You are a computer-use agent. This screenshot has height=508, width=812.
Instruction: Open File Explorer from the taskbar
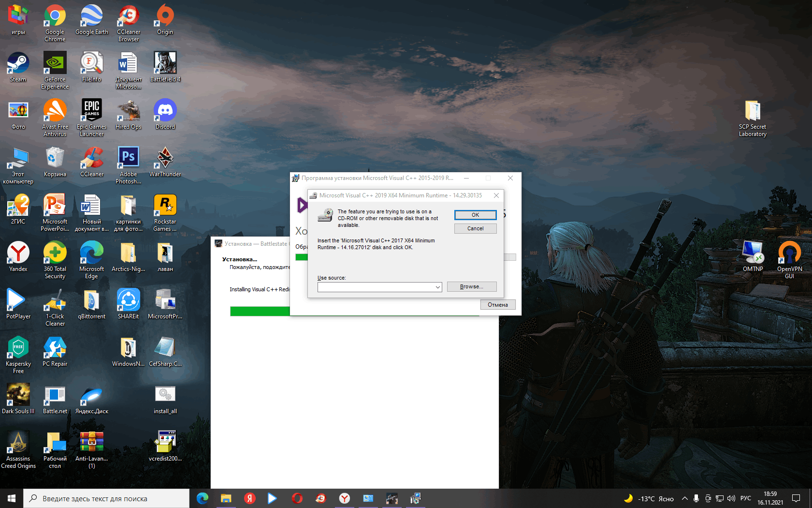pyautogui.click(x=226, y=498)
